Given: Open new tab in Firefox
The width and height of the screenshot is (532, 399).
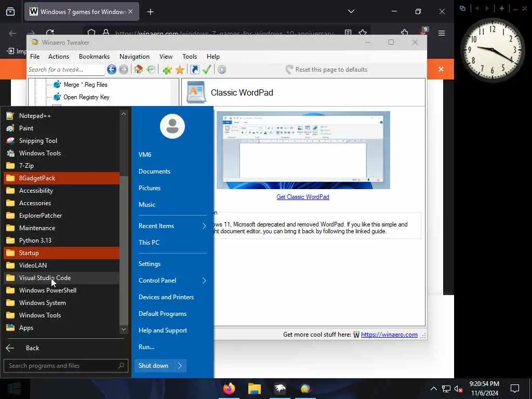Looking at the screenshot, I should [x=150, y=12].
